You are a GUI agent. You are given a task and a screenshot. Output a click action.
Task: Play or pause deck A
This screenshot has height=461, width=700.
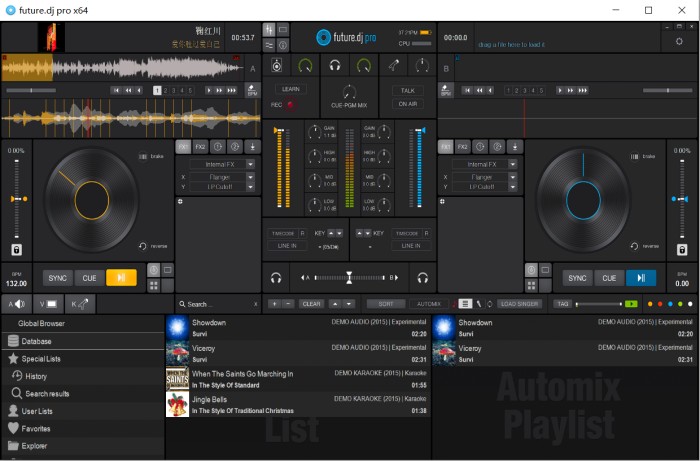[x=121, y=278]
